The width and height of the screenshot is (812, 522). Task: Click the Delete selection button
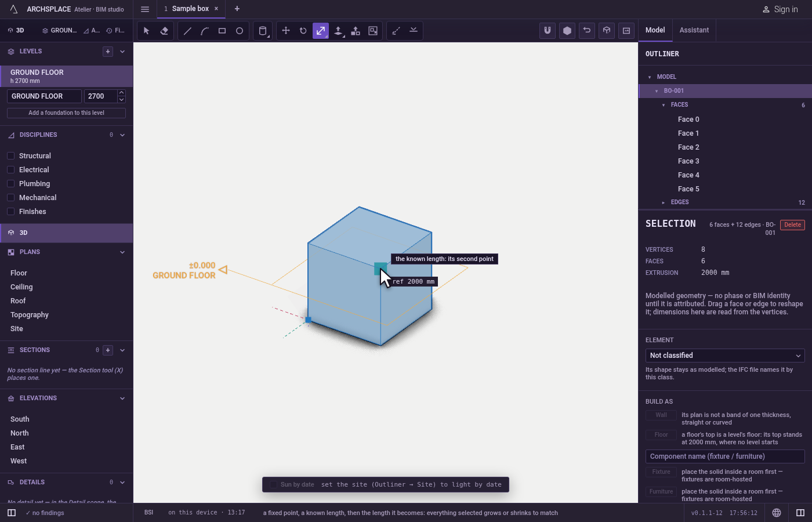click(x=792, y=225)
